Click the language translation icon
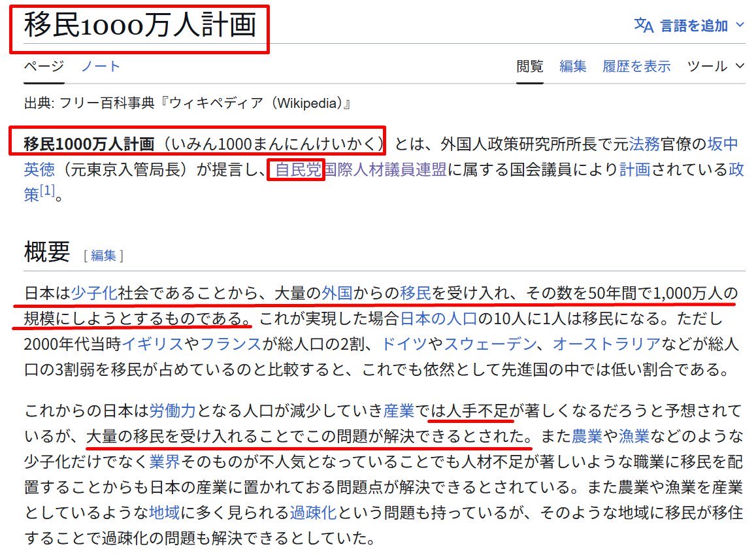Image resolution: width=756 pixels, height=555 pixels. [x=644, y=25]
